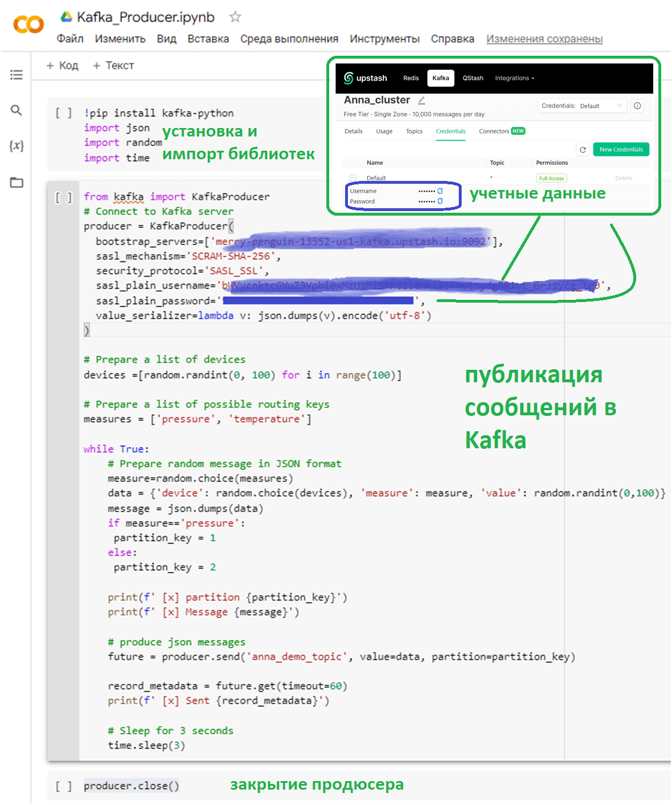This screenshot has width=672, height=805.
Task: Click the 'from kafka import KafkaProducer' line
Action: [x=177, y=197]
